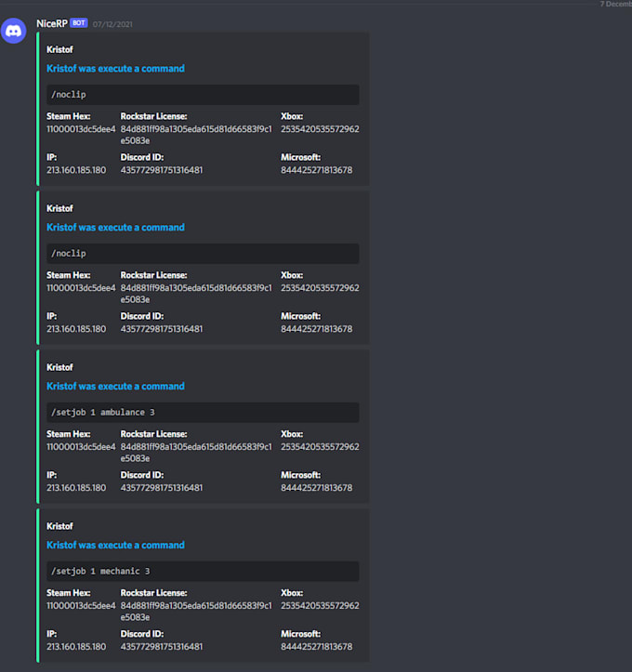This screenshot has height=672, width=632.
Task: Click the BOT tag badge
Action: pos(79,23)
